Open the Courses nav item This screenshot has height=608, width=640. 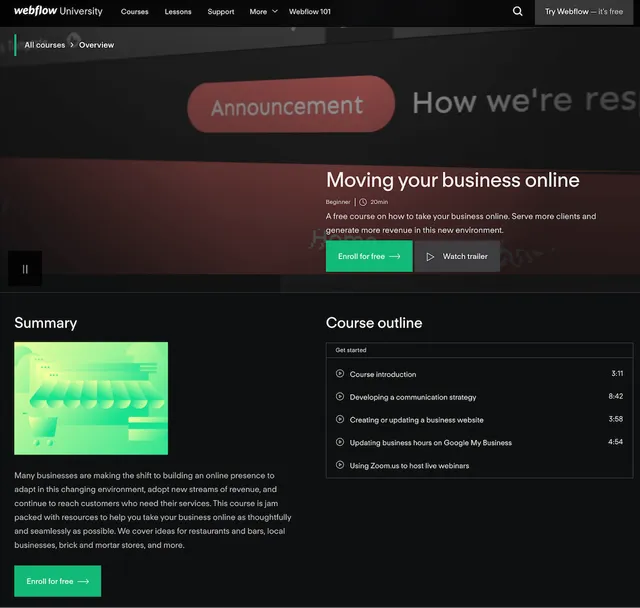pyautogui.click(x=134, y=12)
